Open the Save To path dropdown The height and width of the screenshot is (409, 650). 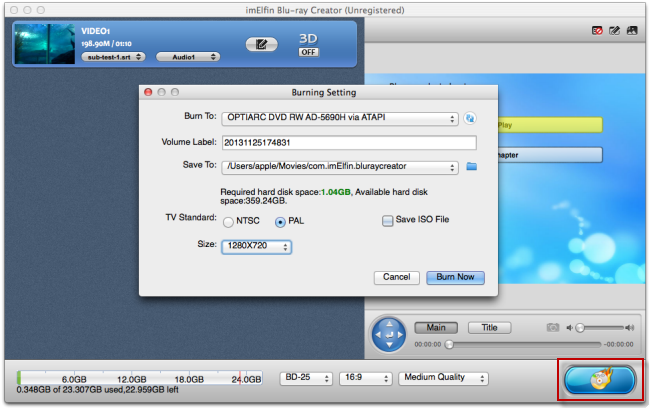(340, 167)
